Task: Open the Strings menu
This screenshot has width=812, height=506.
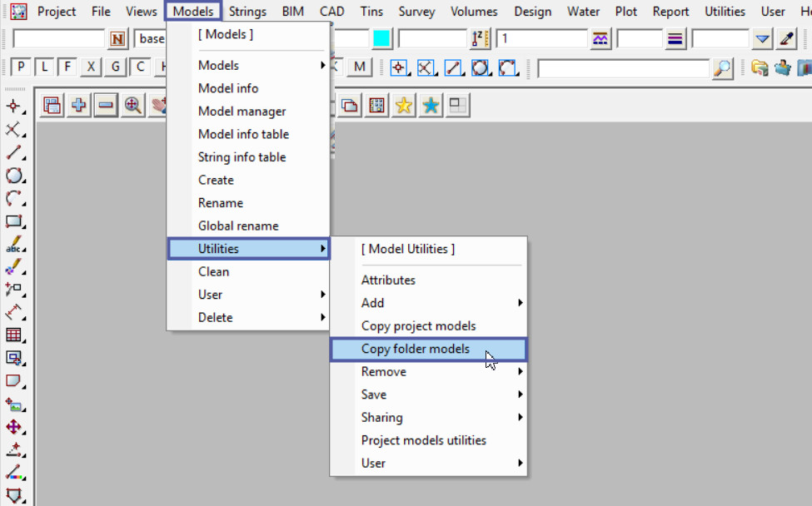Action: click(247, 12)
